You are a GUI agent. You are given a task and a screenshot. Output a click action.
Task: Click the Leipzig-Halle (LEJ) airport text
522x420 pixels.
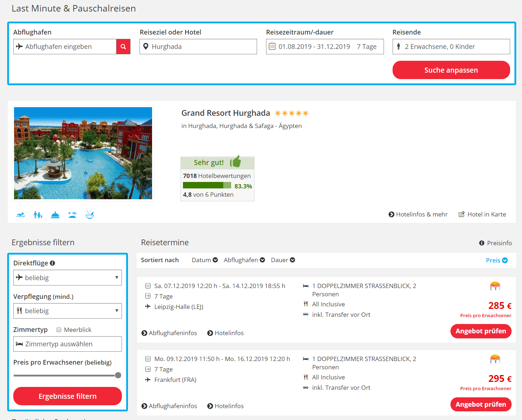(x=179, y=307)
